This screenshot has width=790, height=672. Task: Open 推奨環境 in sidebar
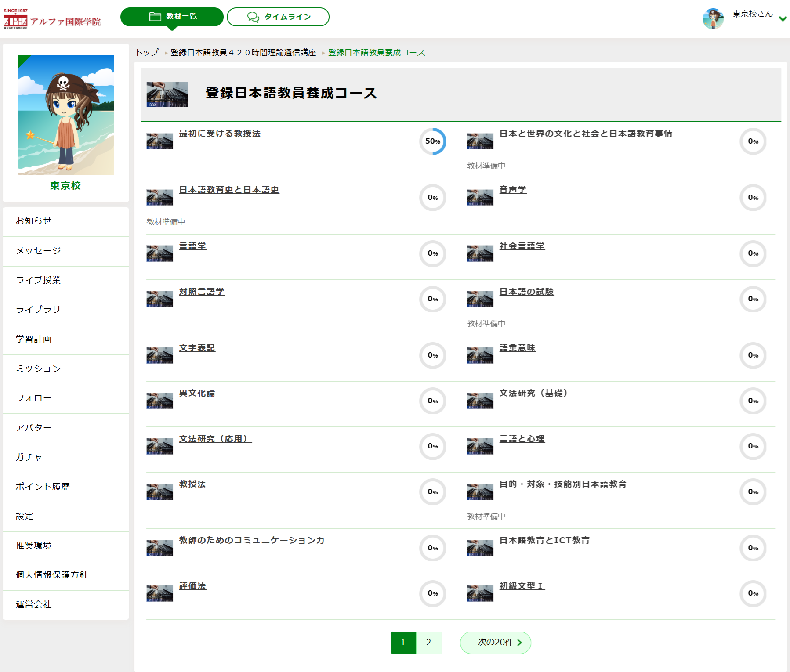pos(66,546)
